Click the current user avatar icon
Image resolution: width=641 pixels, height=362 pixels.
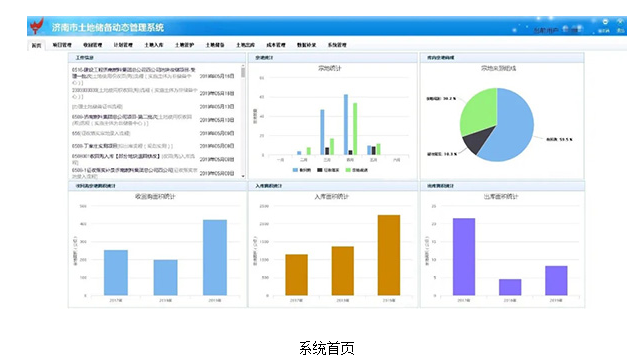click(566, 29)
